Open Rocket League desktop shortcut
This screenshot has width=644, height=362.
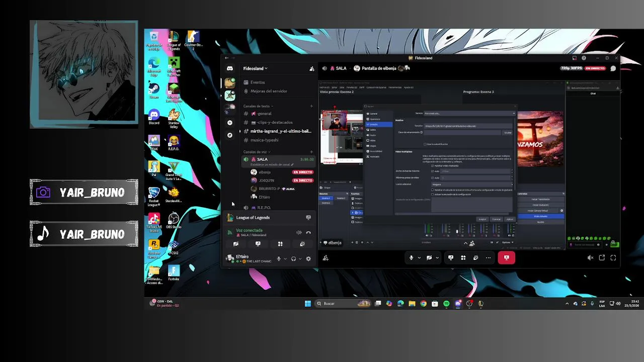tap(154, 196)
